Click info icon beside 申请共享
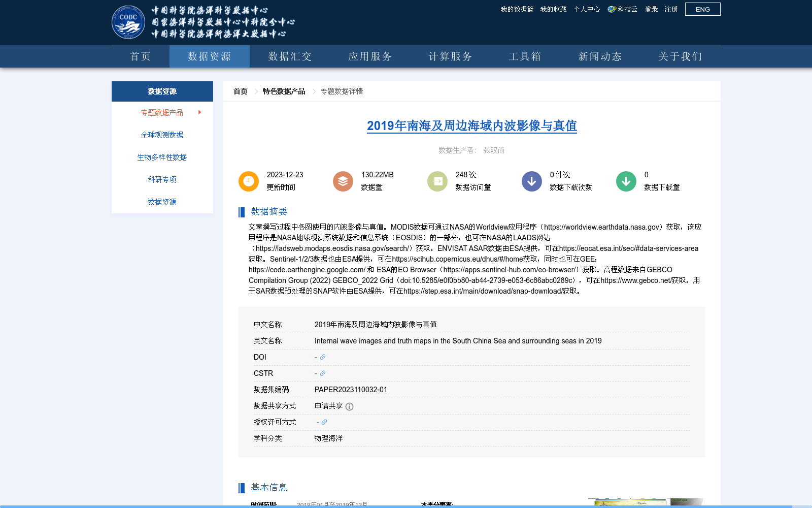 point(349,406)
